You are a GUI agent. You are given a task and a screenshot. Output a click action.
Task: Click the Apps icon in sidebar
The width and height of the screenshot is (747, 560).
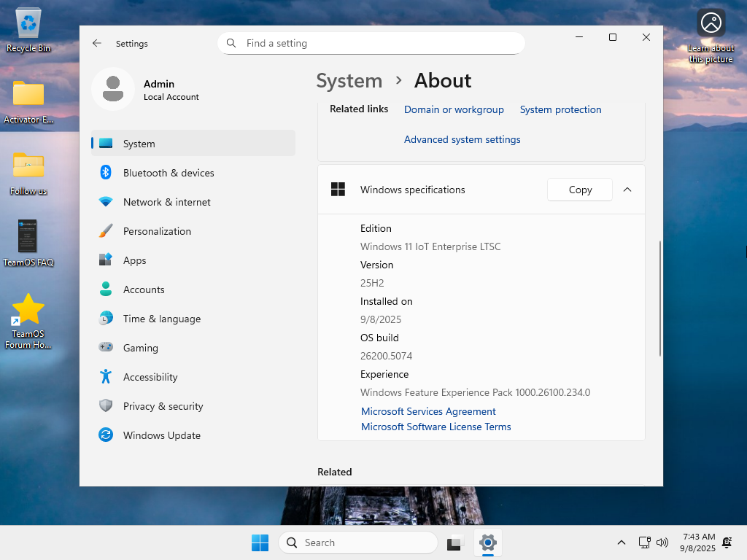pyautogui.click(x=106, y=260)
